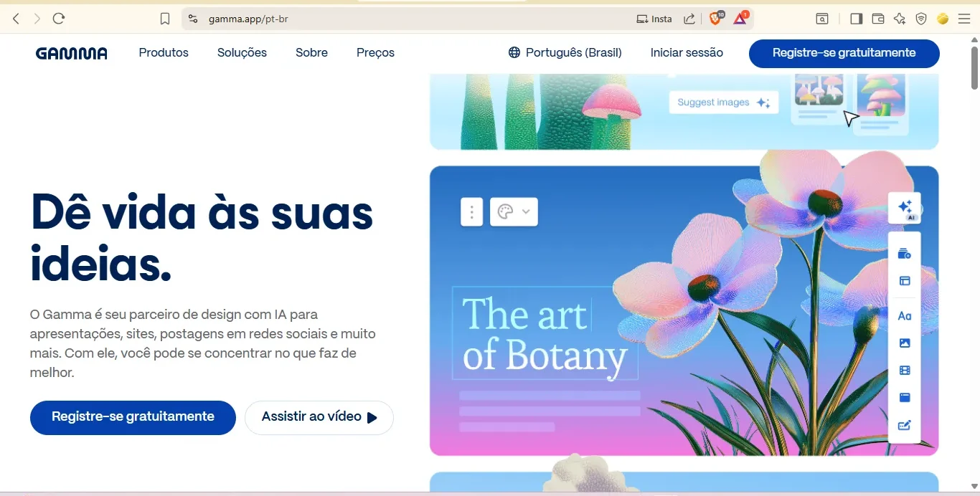
Task: Open the Brave Wallet icon
Action: pos(877,19)
